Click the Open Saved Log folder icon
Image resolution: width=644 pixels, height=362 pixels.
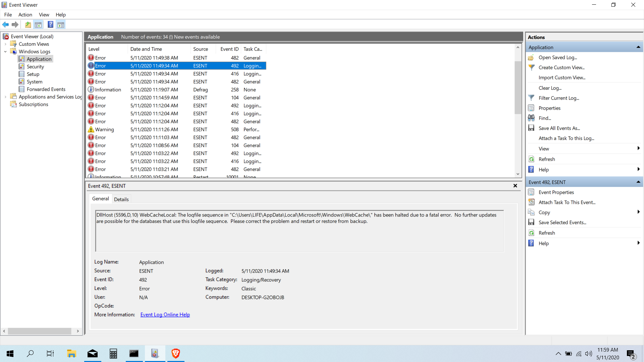(531, 58)
